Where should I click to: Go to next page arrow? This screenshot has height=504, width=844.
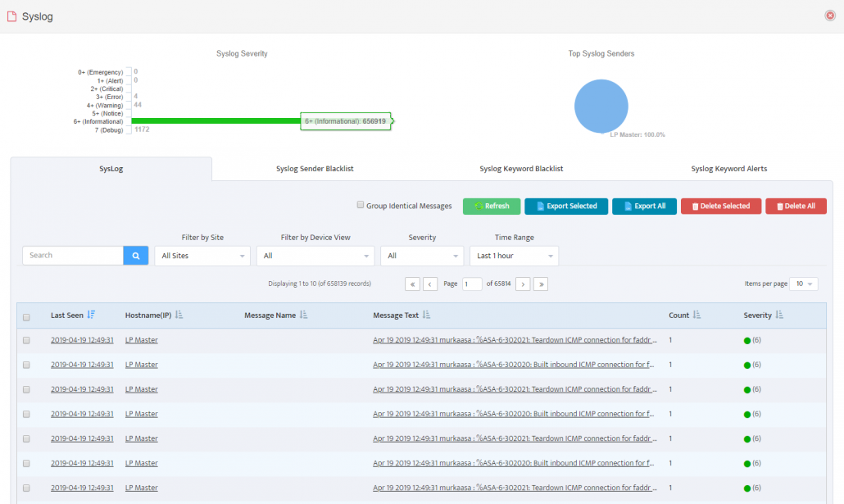[x=523, y=284]
